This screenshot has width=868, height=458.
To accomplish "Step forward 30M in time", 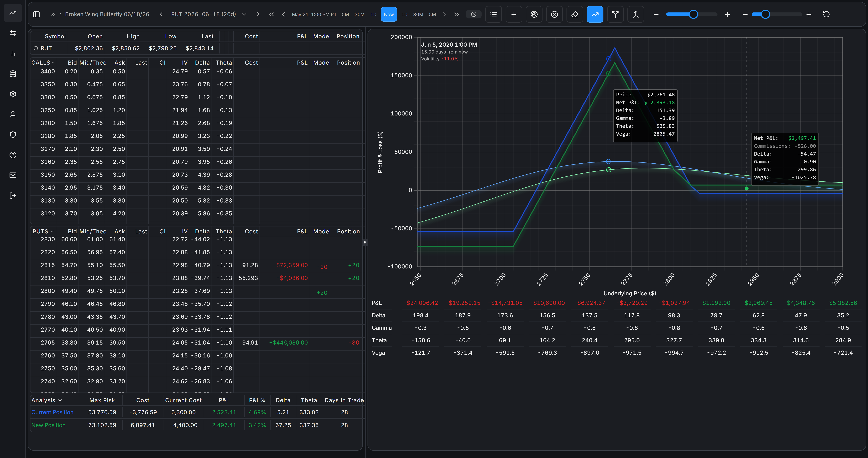I will tap(418, 14).
